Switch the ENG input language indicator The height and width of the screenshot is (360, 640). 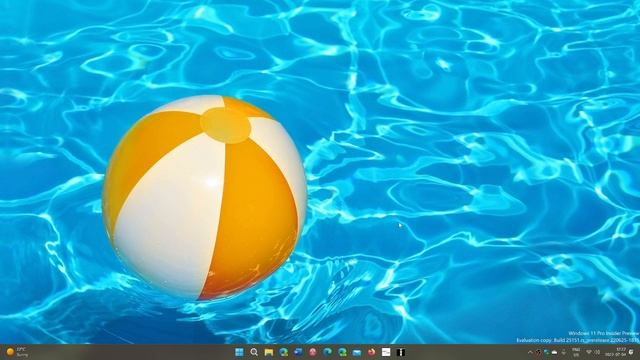576,352
